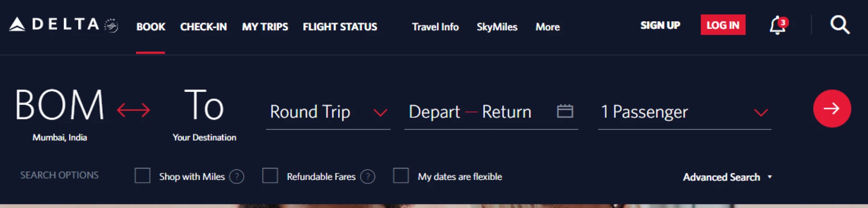Viewport: 868px width, 208px height.
Task: Open the Round Trip dropdown
Action: click(x=328, y=112)
